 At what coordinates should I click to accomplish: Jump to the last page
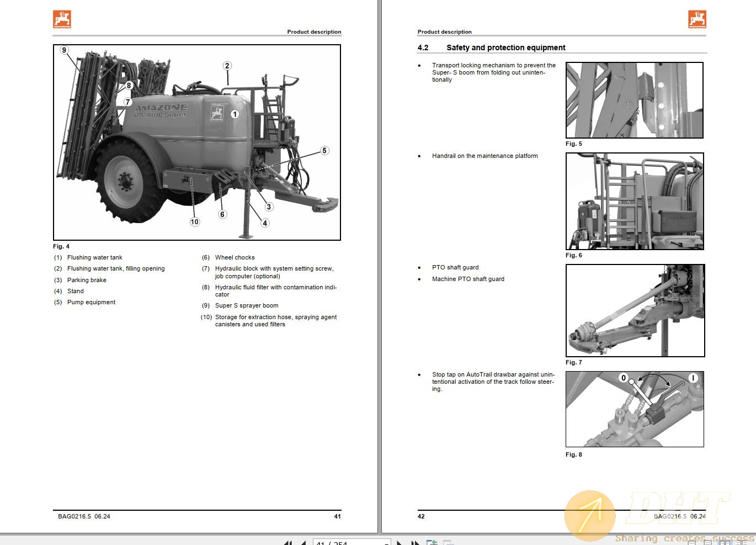point(415,542)
